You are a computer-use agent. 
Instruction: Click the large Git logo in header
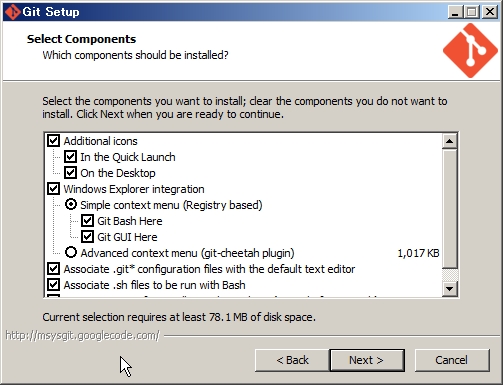coord(471,50)
